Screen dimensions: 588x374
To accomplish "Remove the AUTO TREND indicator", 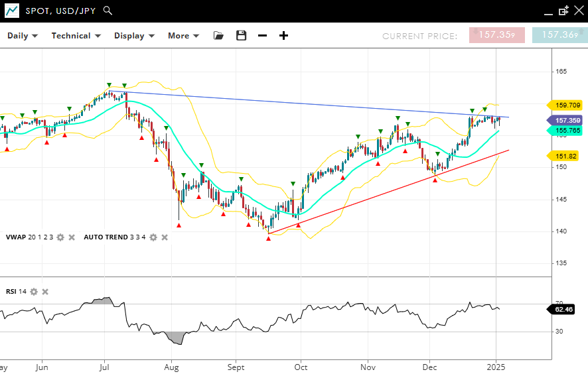I will 165,237.
